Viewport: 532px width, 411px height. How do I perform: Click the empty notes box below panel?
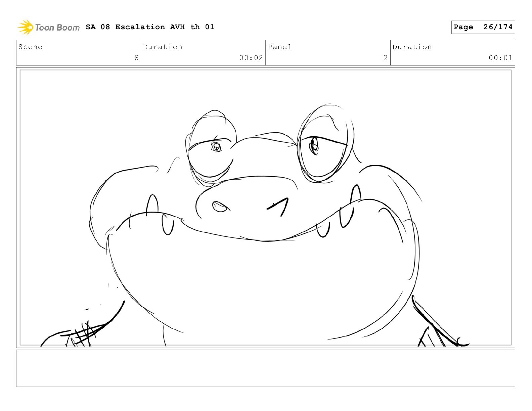click(265, 368)
